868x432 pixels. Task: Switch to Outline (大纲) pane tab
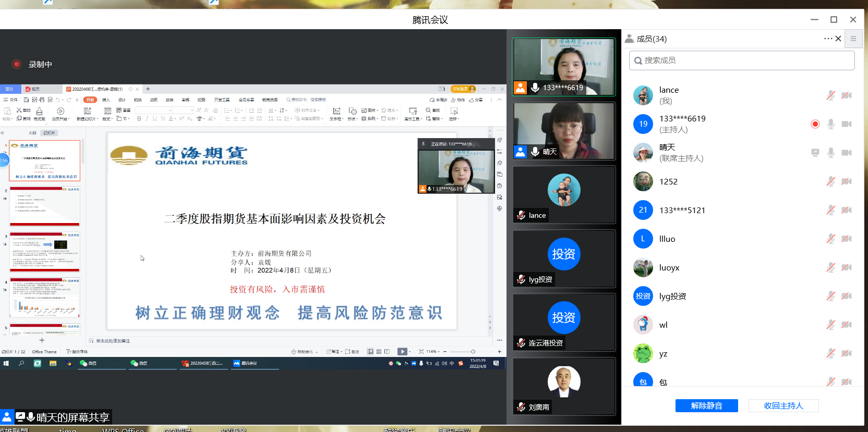(x=32, y=133)
